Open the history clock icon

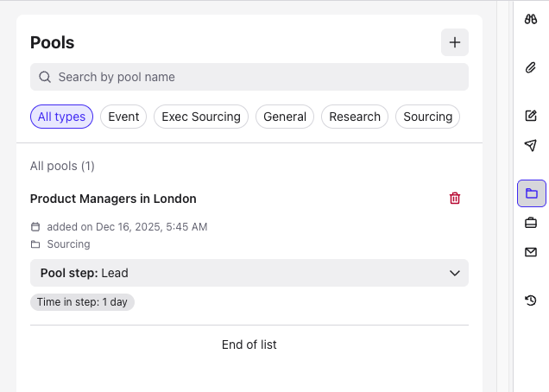pos(531,300)
